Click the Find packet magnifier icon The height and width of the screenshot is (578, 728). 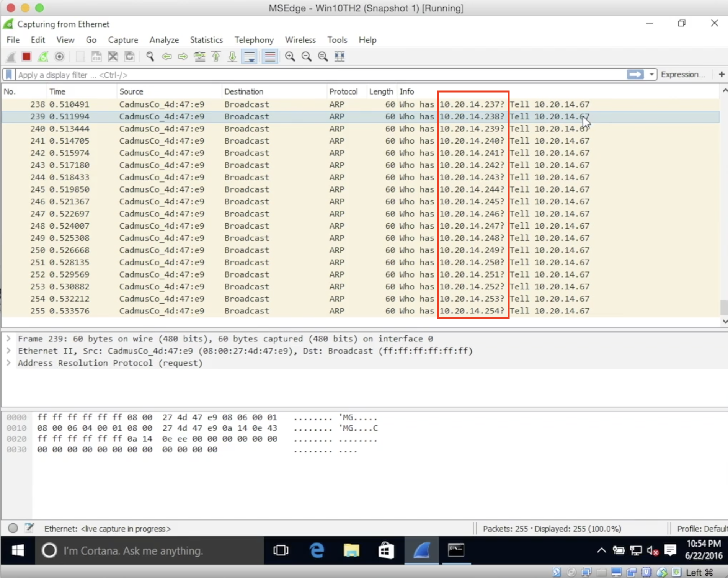pyautogui.click(x=150, y=57)
